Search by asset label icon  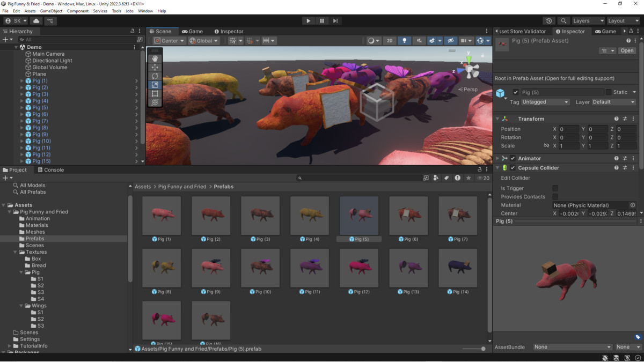(447, 178)
